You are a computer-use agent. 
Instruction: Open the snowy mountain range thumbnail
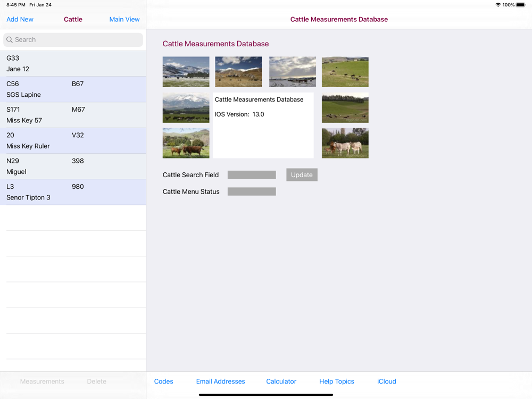point(186,72)
